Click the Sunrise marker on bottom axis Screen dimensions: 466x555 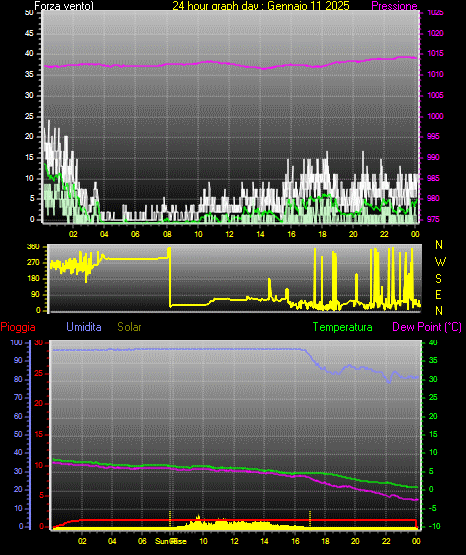click(171, 541)
